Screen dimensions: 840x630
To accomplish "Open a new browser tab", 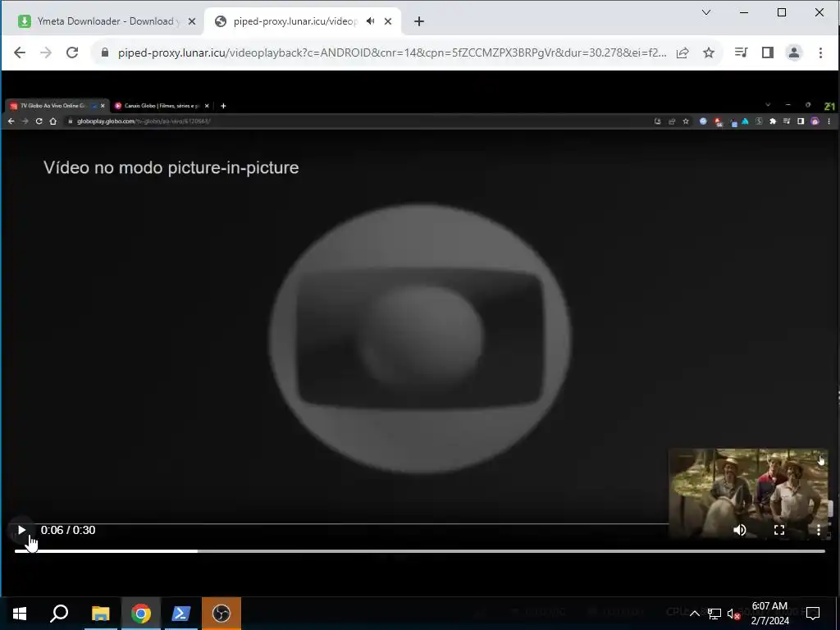I will point(419,21).
